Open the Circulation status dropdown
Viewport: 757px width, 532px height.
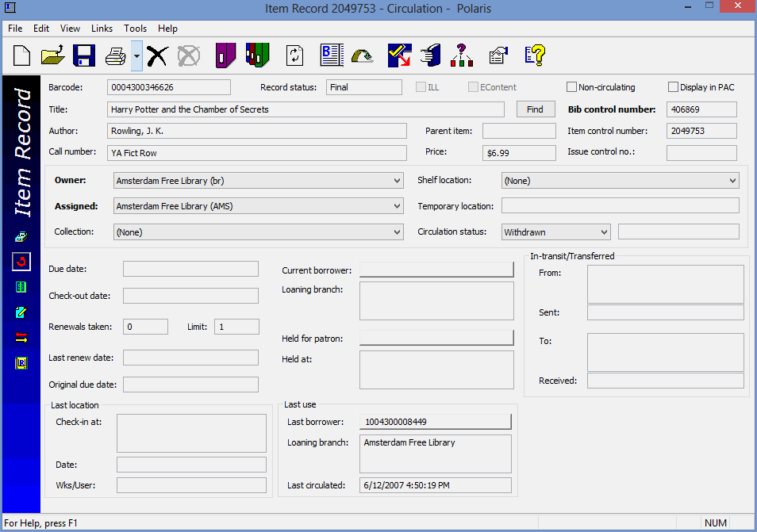(604, 232)
